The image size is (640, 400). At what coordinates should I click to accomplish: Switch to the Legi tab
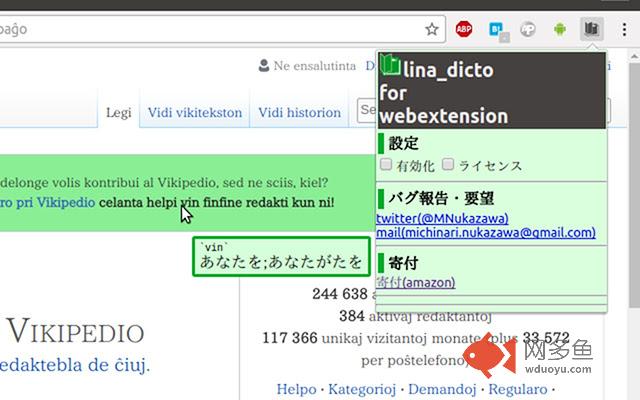click(x=118, y=112)
